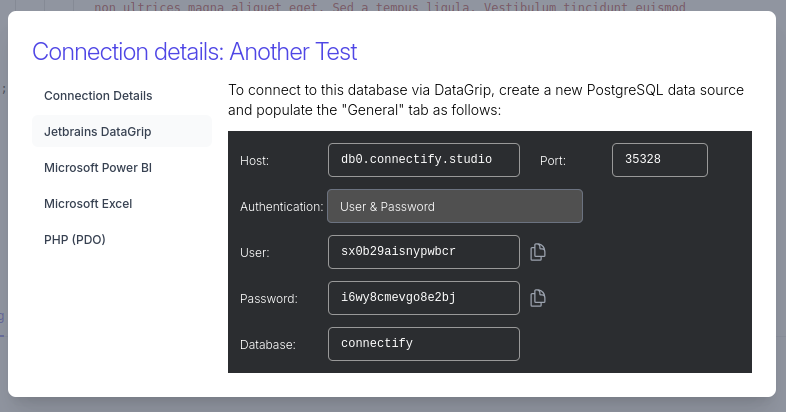Show Microsoft Excel connection instructions

[x=88, y=204]
